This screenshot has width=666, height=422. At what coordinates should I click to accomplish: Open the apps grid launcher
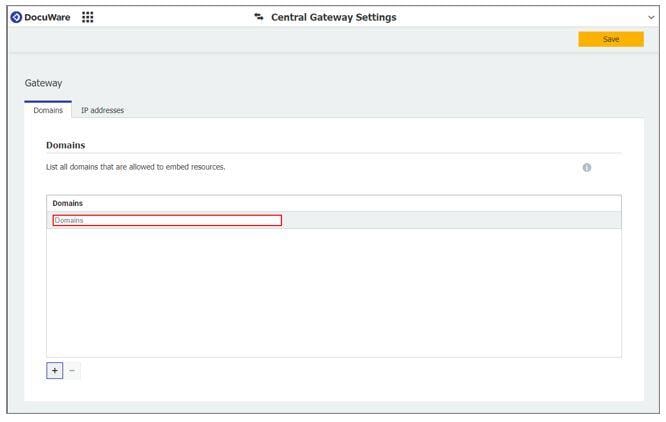tap(88, 17)
